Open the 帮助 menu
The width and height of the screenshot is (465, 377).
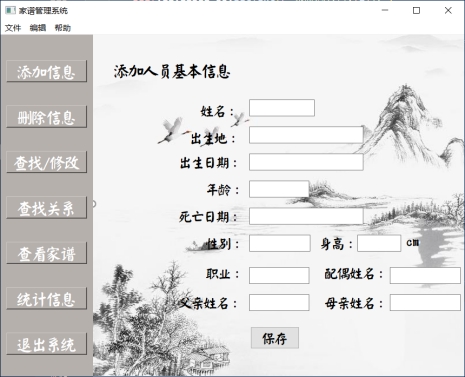pos(63,28)
